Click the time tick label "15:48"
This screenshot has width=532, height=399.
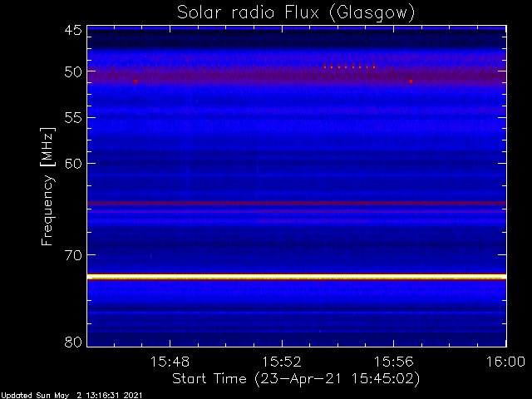click(x=170, y=362)
